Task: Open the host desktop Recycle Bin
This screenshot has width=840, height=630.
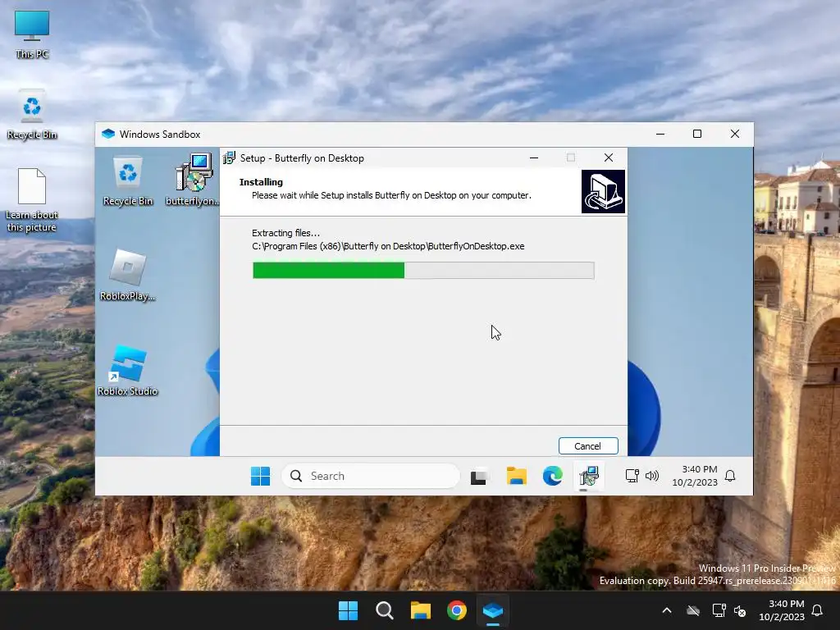Action: coord(32,114)
